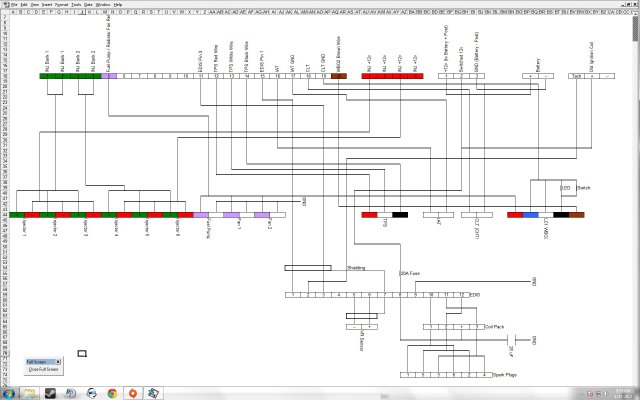Open the Windows Start menu

tap(9, 393)
